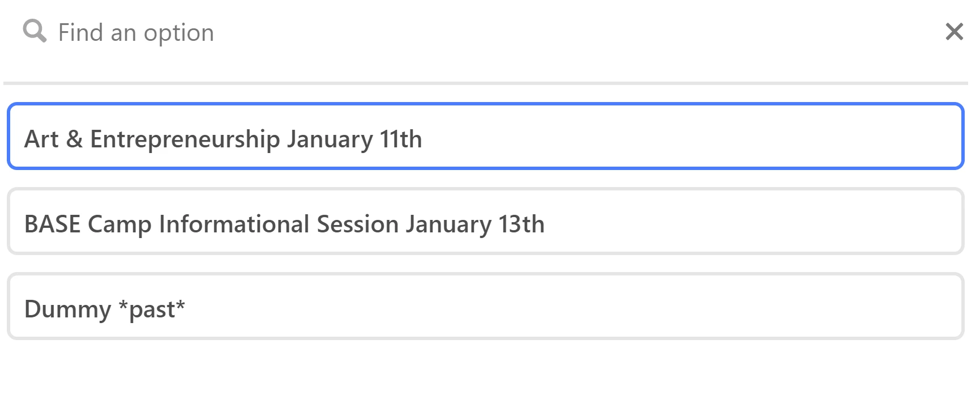Dismiss the options list via close icon
The width and height of the screenshot is (980, 420).
pos(954,32)
